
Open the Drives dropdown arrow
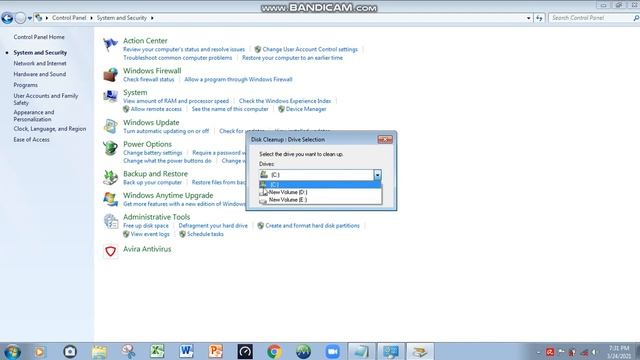378,175
